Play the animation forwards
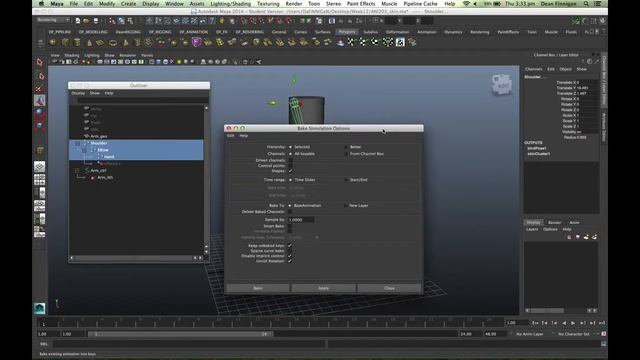 [x=573, y=323]
